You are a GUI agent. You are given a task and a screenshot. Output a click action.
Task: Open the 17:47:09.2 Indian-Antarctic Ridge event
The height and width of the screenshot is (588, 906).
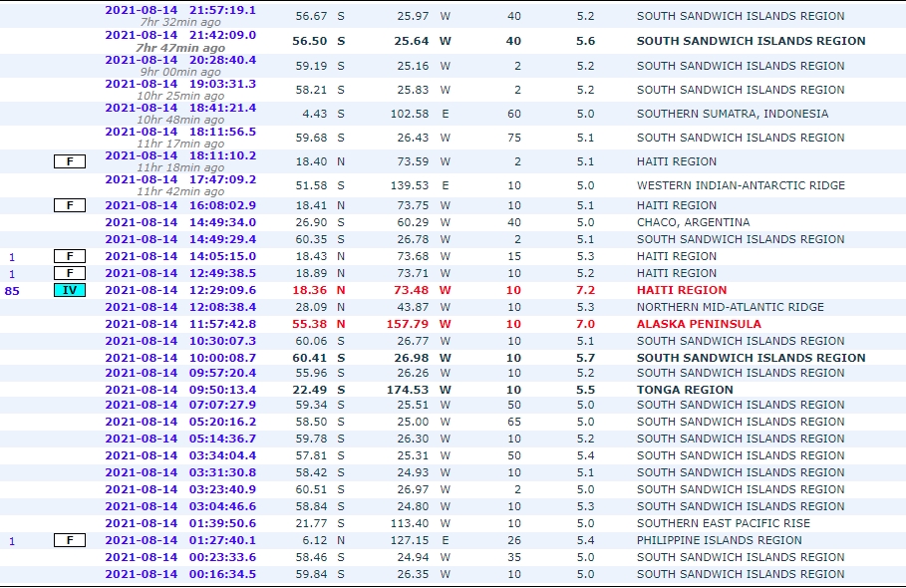tap(179, 179)
